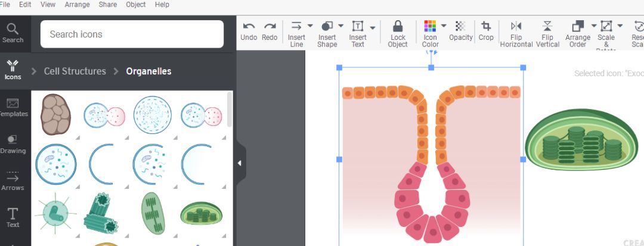644x246 pixels.
Task: Select the brown fat droplet cluster icon
Action: pyautogui.click(x=56, y=115)
